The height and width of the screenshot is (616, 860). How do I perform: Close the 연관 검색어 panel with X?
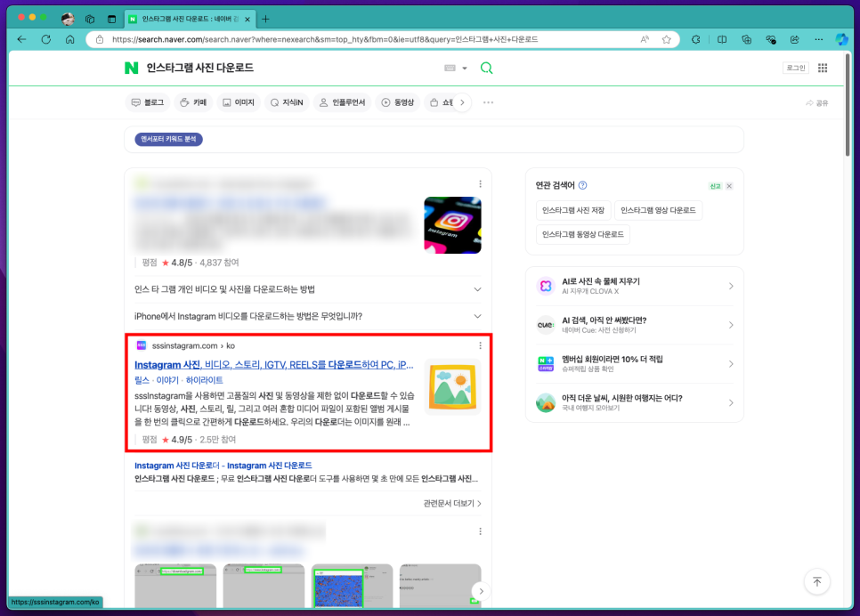point(729,186)
